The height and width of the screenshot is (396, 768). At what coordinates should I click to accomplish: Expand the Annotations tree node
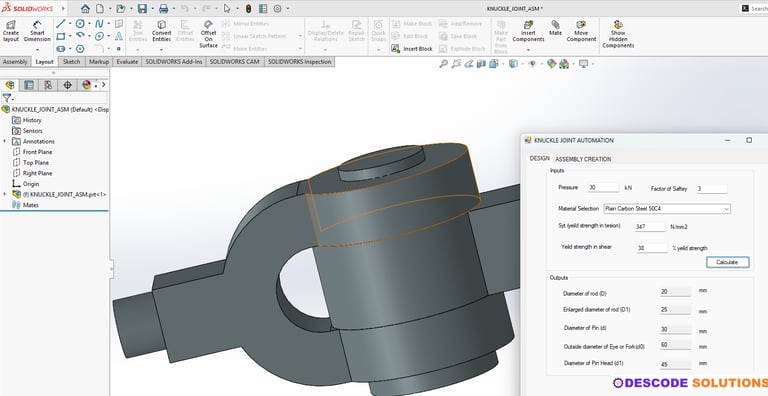click(5, 141)
